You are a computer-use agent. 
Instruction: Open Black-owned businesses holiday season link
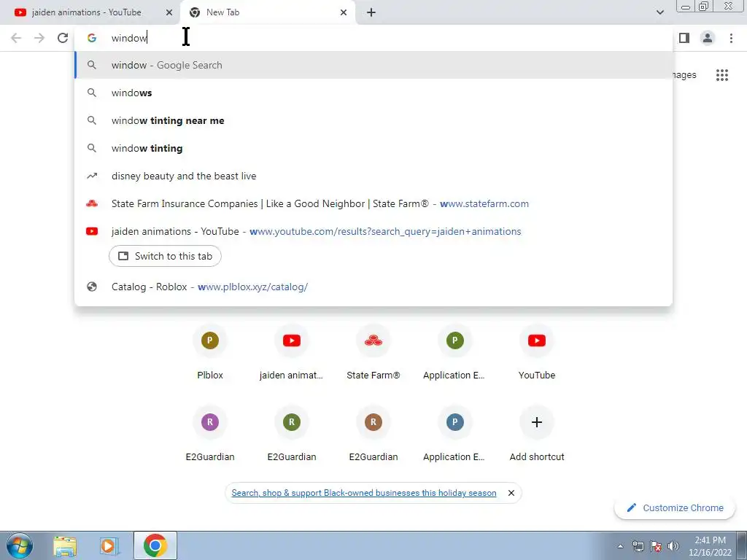point(364,493)
